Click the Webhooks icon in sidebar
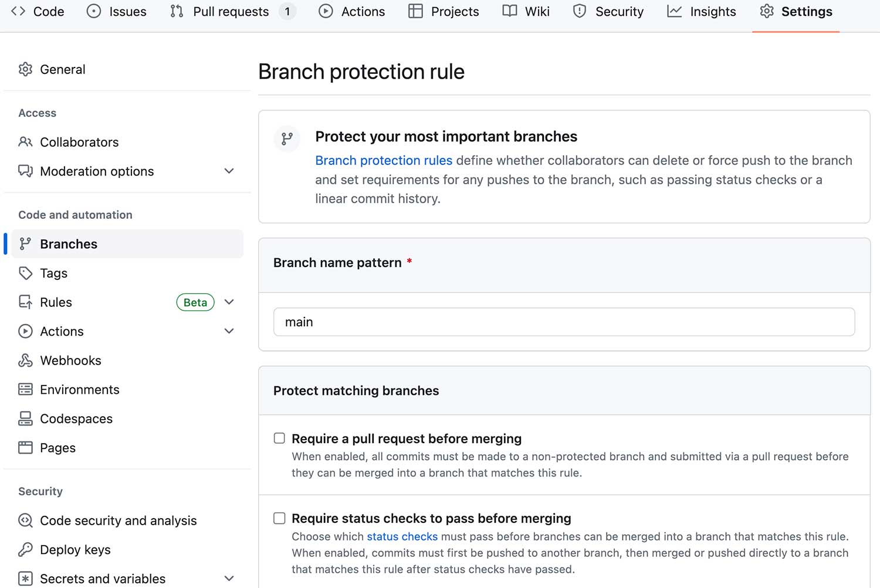The image size is (880, 588). [25, 360]
